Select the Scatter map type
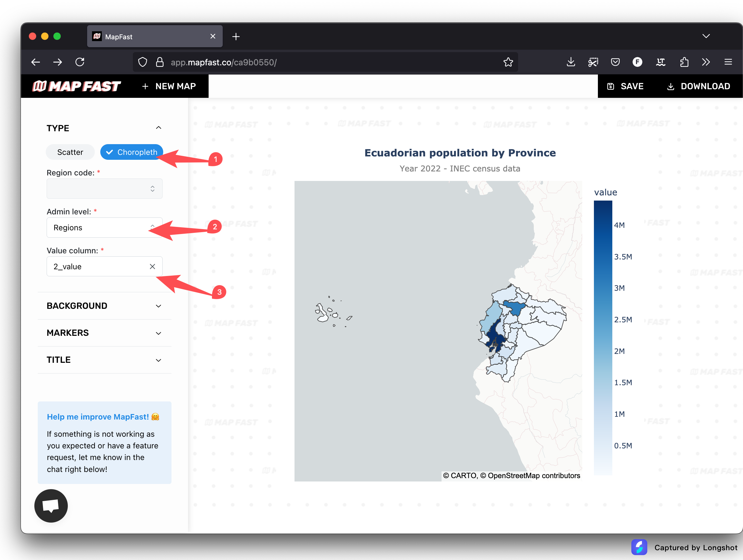The image size is (743, 560). (70, 152)
